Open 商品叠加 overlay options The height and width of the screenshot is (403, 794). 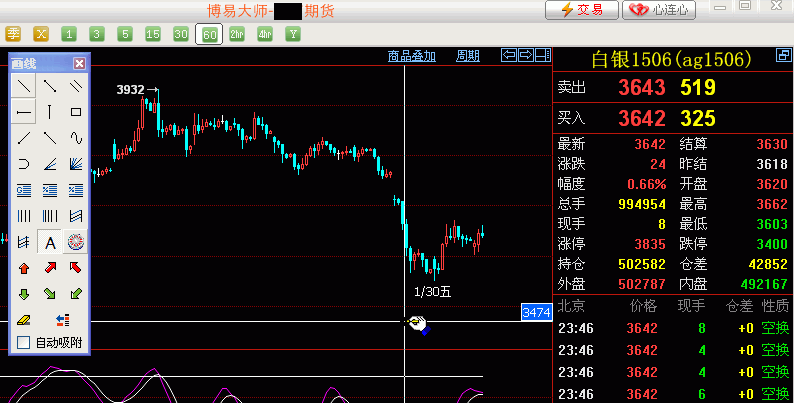tap(411, 56)
